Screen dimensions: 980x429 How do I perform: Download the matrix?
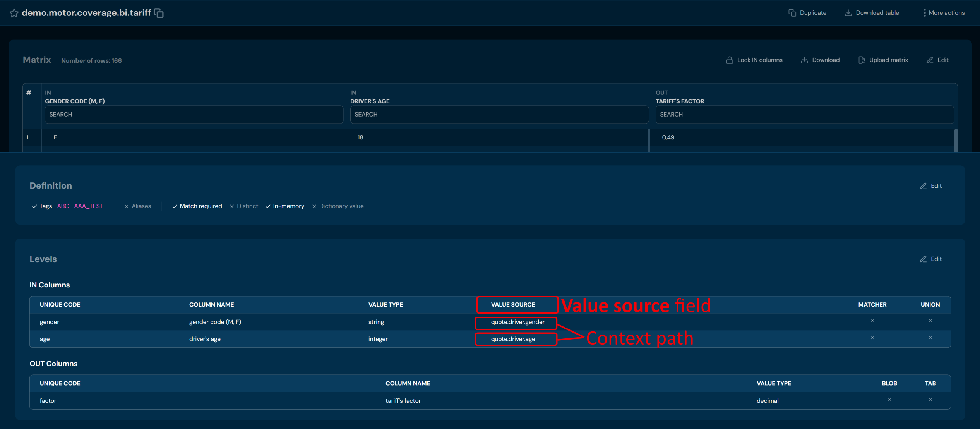tap(820, 60)
